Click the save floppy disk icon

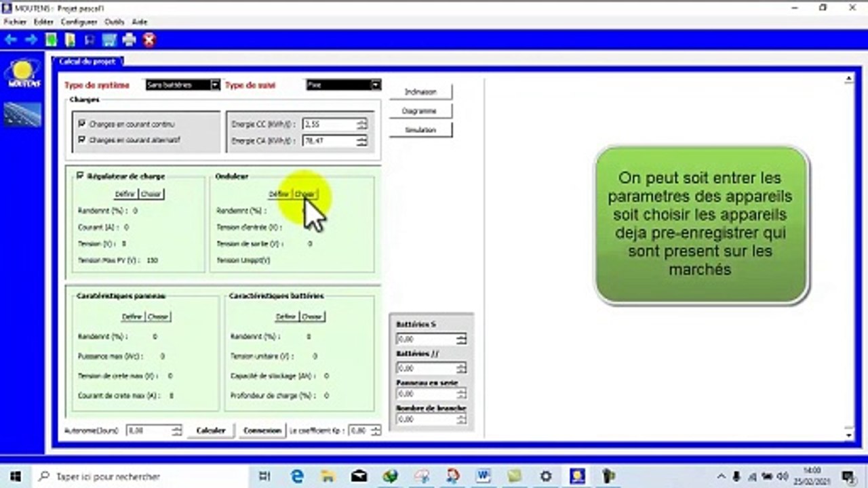point(90,40)
